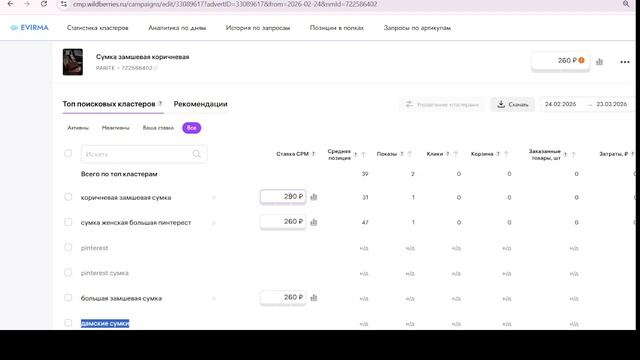Open site info icon in address bar
The image size is (640, 360).
(63, 4)
